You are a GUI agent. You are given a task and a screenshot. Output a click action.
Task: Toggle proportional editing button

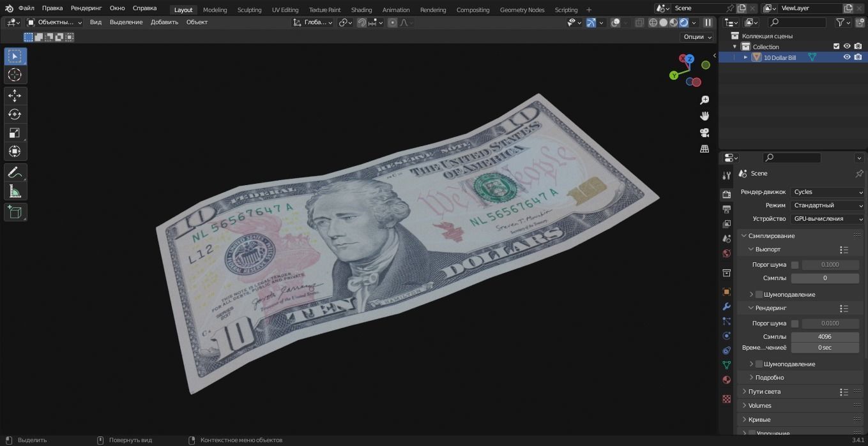click(x=392, y=22)
